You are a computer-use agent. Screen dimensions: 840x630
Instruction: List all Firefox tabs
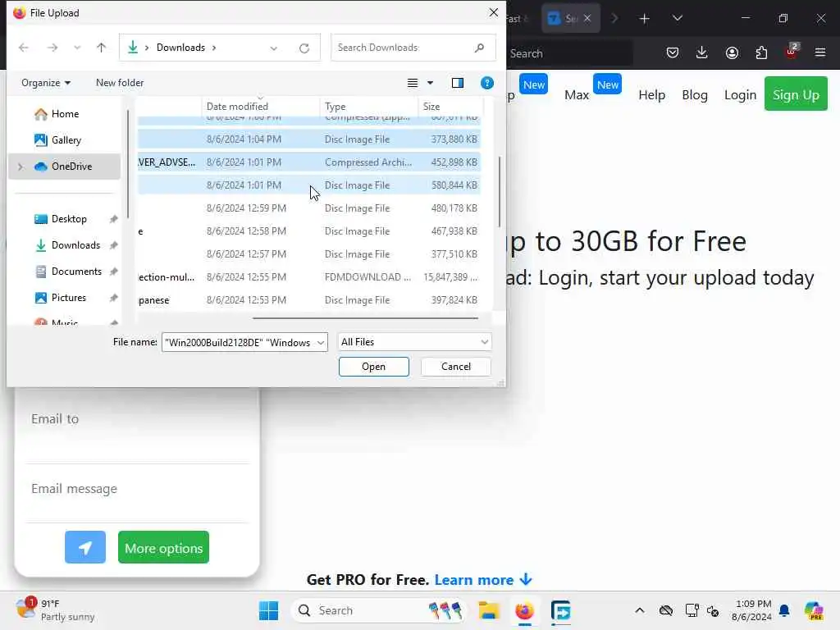coord(677,18)
